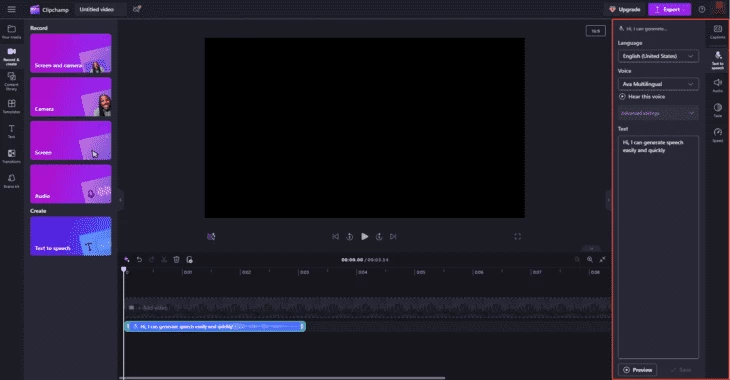Open the Export dropdown button
Viewport: 730px width, 380px height.
click(669, 9)
